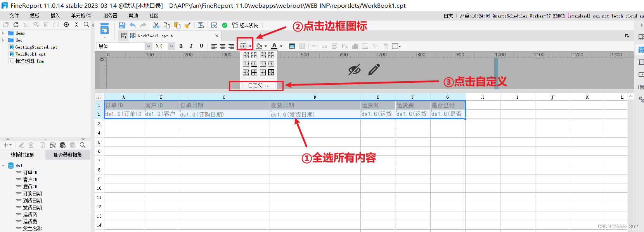
Task: Collapse the ds1 dataset node
Action: coord(3,166)
